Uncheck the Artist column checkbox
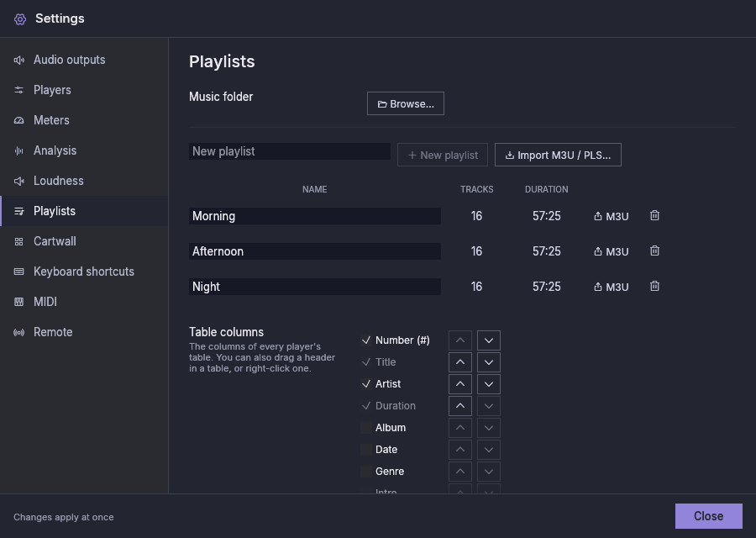This screenshot has height=538, width=756. [366, 384]
